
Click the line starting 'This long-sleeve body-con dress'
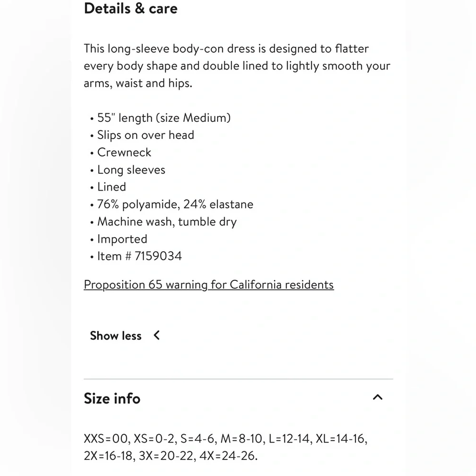click(226, 49)
